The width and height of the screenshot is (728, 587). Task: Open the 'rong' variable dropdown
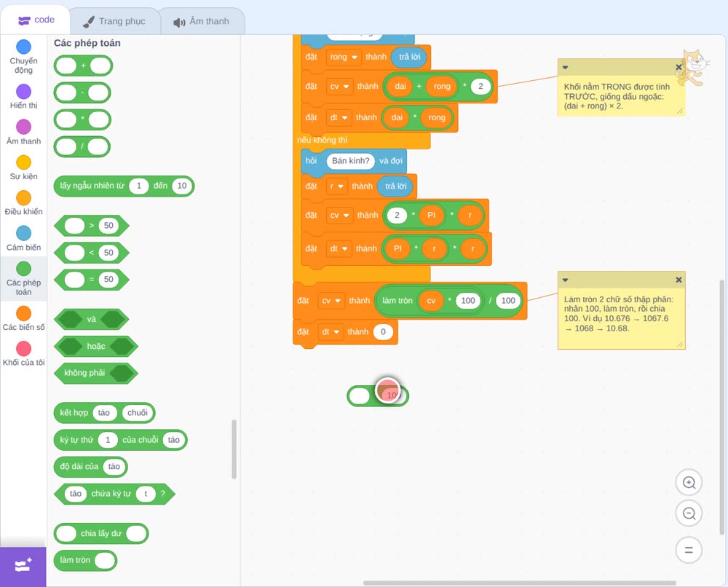(343, 57)
